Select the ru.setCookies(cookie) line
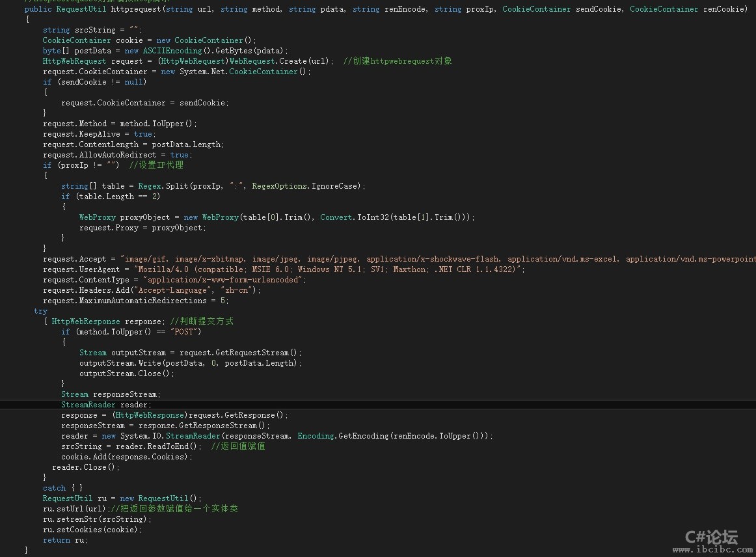This screenshot has height=557, width=756. 92,530
